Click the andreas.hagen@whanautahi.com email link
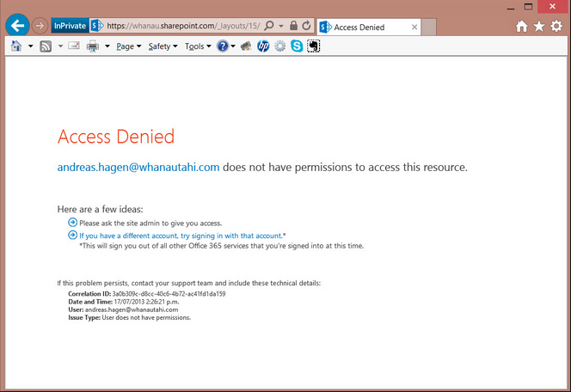 (x=138, y=167)
